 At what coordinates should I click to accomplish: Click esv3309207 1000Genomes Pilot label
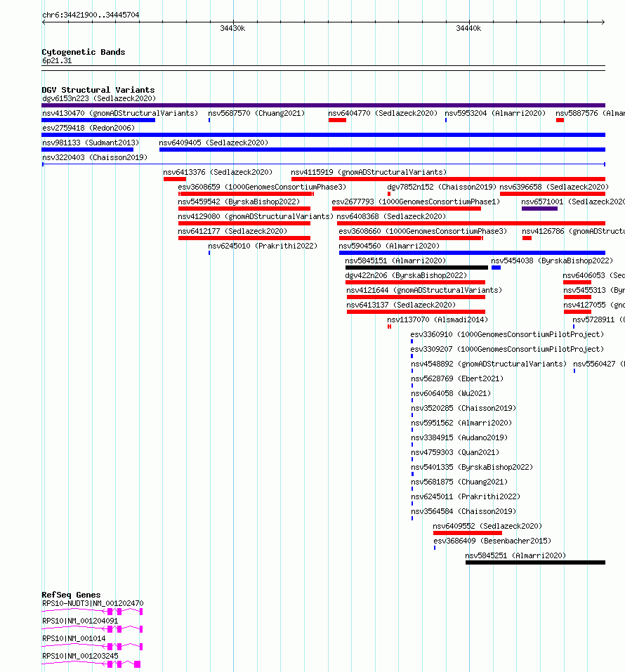507,349
